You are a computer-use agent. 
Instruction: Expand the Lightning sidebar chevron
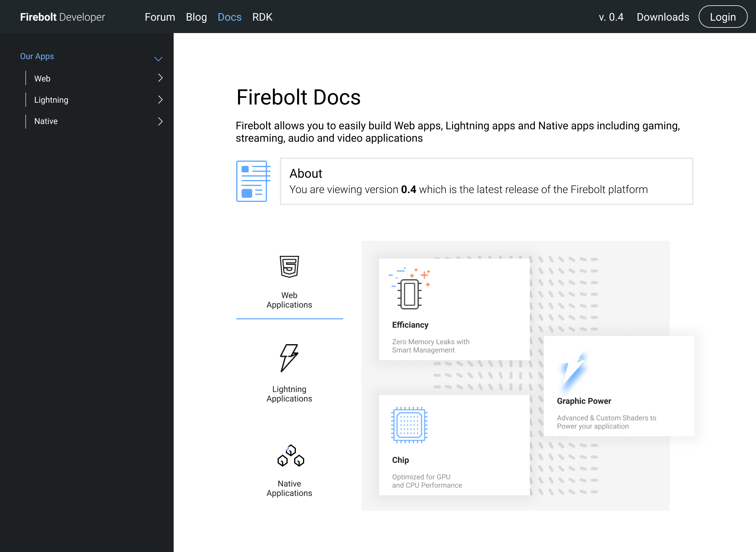(160, 99)
